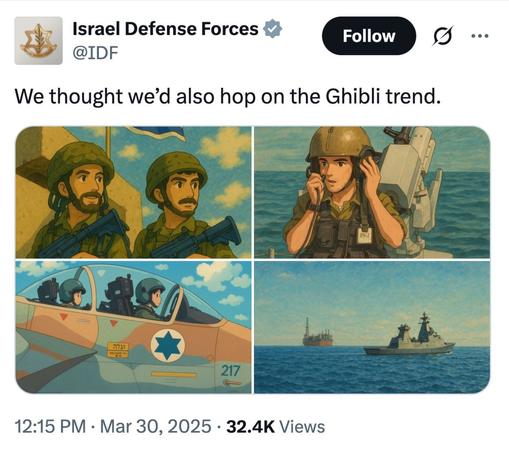Select the Ghibli trend tweet text
This screenshot has width=509, height=453.
228,97
